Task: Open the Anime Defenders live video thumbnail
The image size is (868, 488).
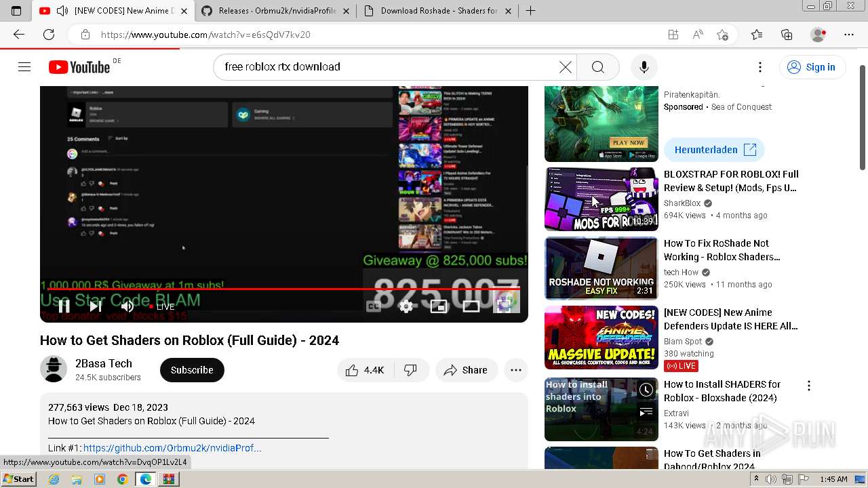Action: [601, 338]
